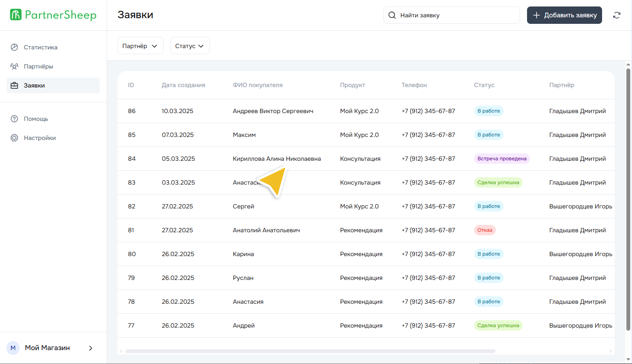This screenshot has width=632, height=364.
Task: Click the PartnerSheep logo icon
Action: (x=16, y=14)
